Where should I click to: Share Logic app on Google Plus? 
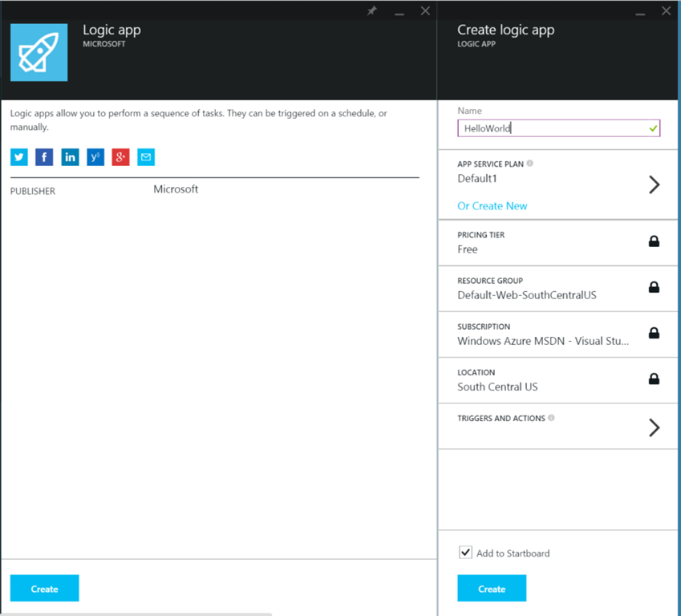121,157
